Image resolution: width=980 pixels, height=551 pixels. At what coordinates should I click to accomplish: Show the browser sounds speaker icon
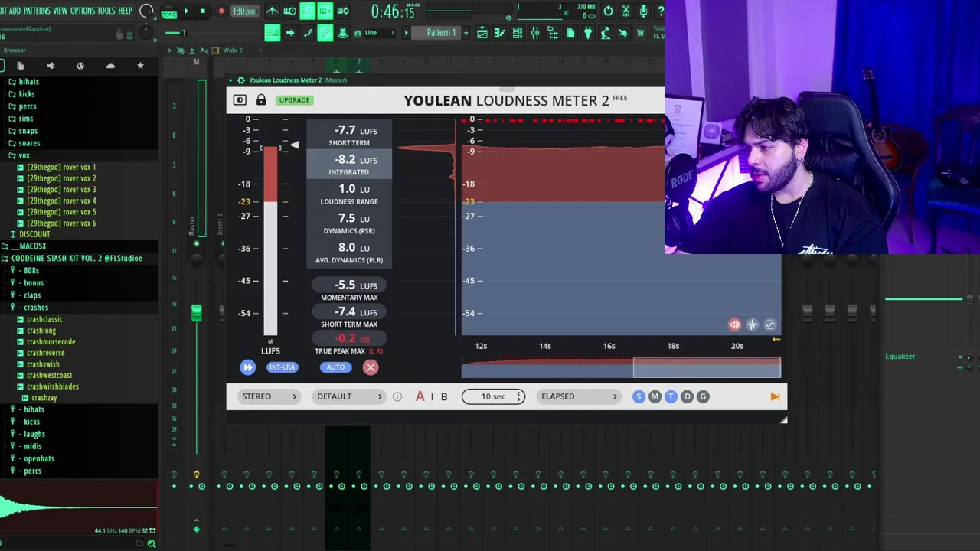[x=51, y=66]
